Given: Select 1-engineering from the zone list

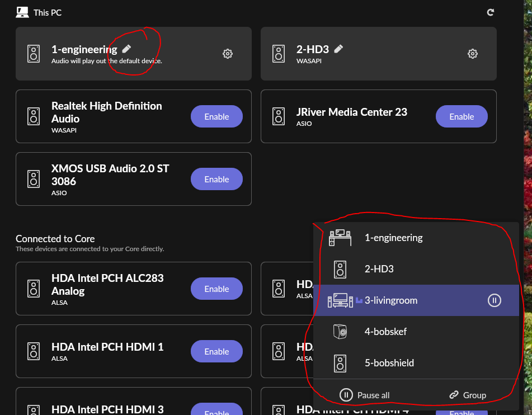Looking at the screenshot, I should click(x=394, y=238).
